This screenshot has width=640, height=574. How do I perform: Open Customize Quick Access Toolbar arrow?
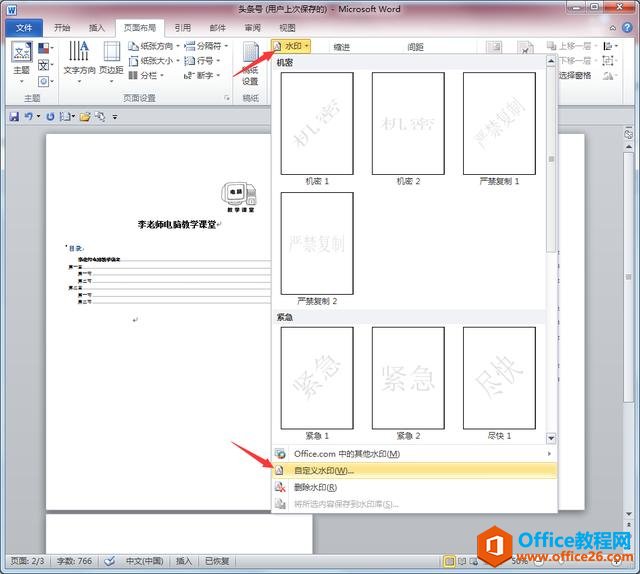tap(115, 117)
